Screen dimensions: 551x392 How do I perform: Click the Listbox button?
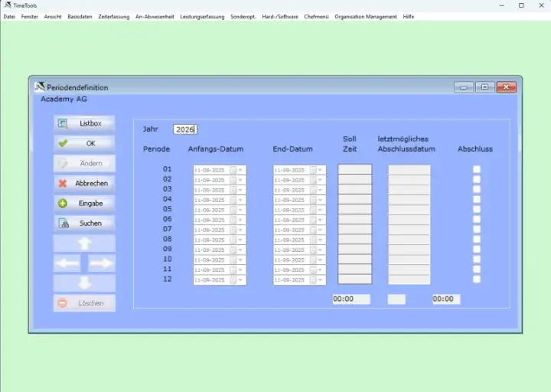click(84, 123)
